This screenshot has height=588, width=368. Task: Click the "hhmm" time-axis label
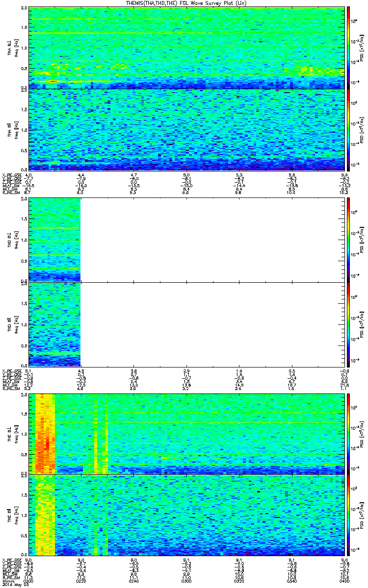(7, 581)
